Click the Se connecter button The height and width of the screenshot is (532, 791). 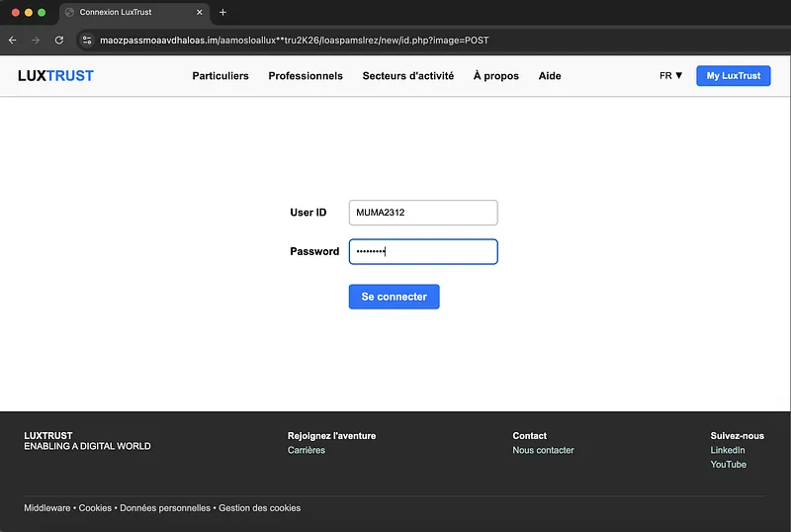[394, 297]
